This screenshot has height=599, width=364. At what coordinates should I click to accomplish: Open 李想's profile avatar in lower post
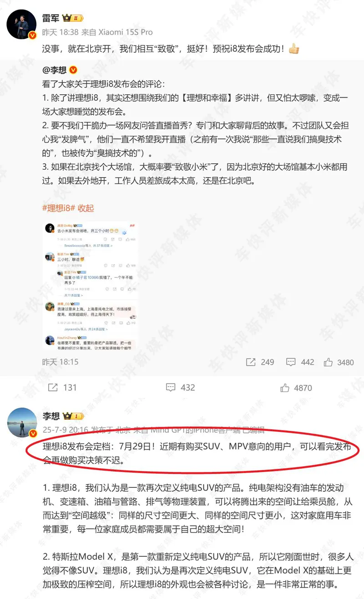pos(21,423)
